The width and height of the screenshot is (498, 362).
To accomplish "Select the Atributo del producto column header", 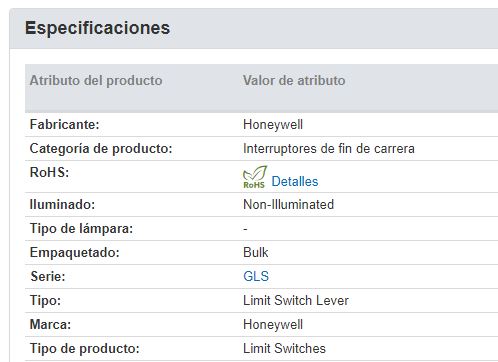I will click(96, 81).
